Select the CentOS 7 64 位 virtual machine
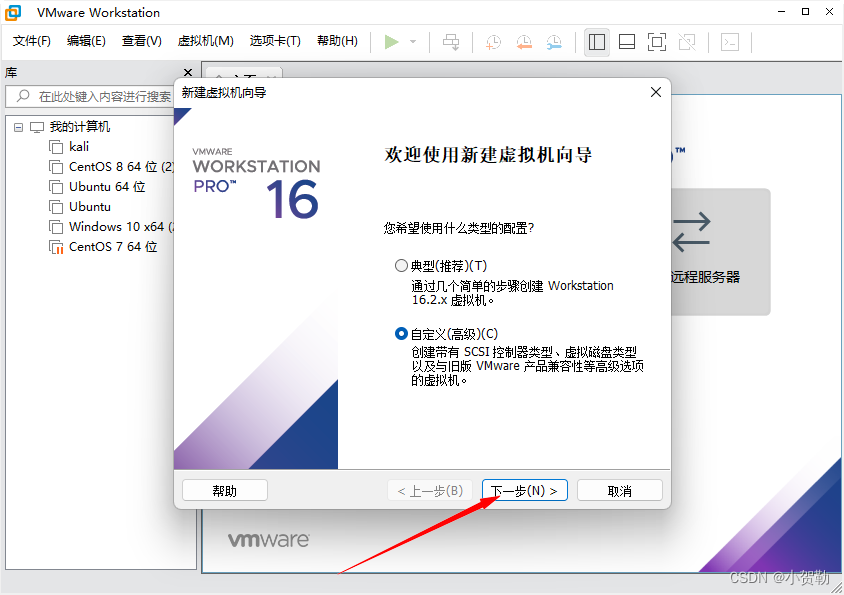This screenshot has width=844, height=595. 113,246
